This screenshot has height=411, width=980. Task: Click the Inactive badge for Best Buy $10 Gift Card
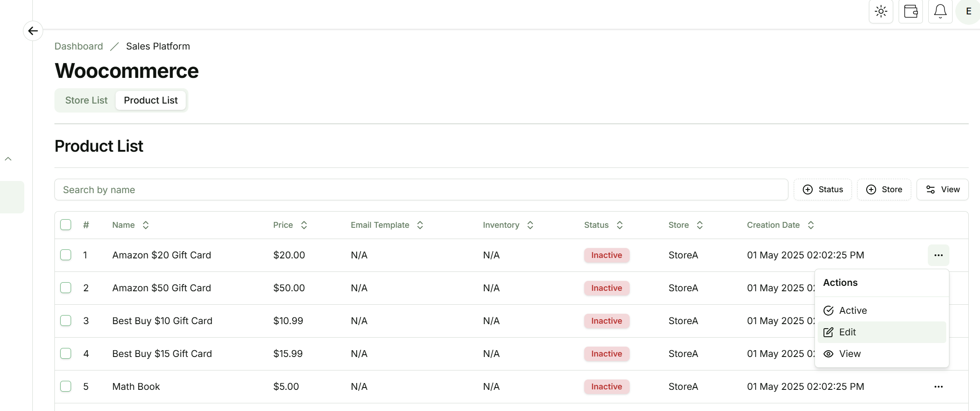(607, 321)
